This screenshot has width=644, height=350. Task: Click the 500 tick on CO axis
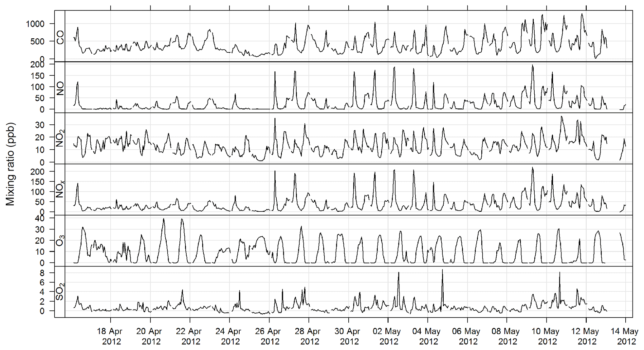point(37,41)
